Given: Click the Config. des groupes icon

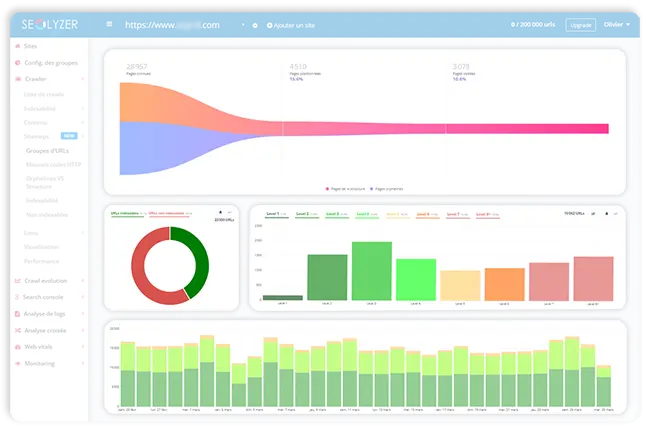Looking at the screenshot, I should [17, 63].
